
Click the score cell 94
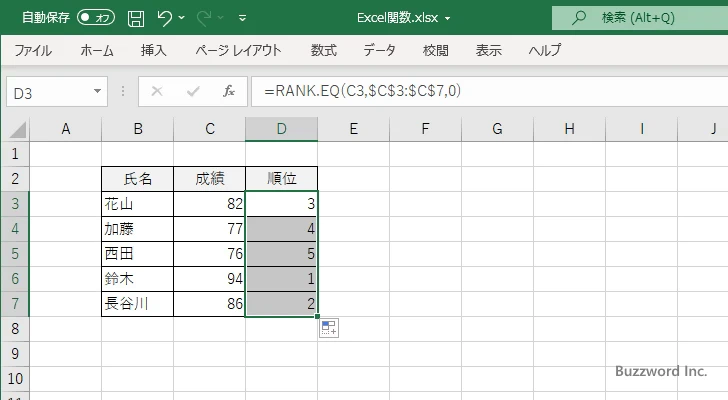pyautogui.click(x=209, y=279)
